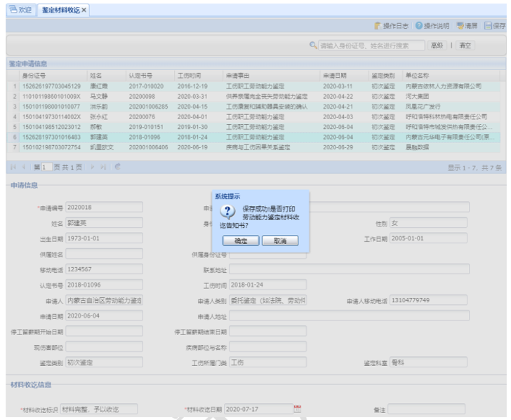
Task: Click the 申请编号 field
Action: pyautogui.click(x=105, y=208)
